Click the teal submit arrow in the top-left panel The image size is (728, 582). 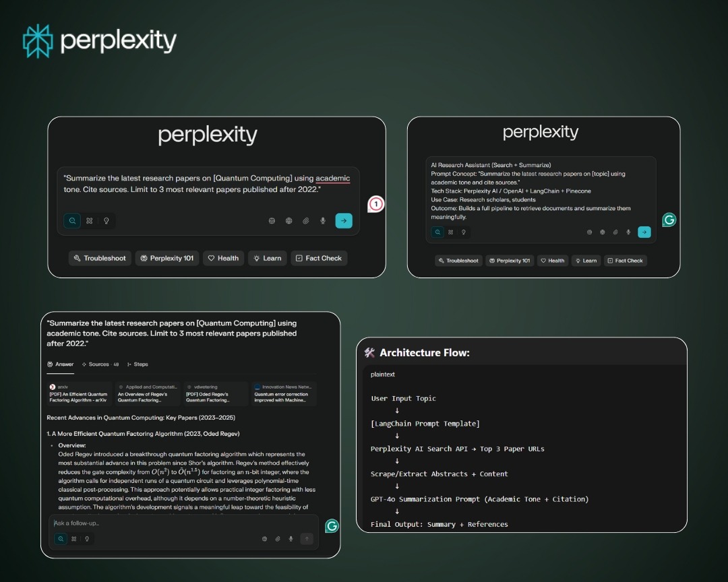coord(344,221)
